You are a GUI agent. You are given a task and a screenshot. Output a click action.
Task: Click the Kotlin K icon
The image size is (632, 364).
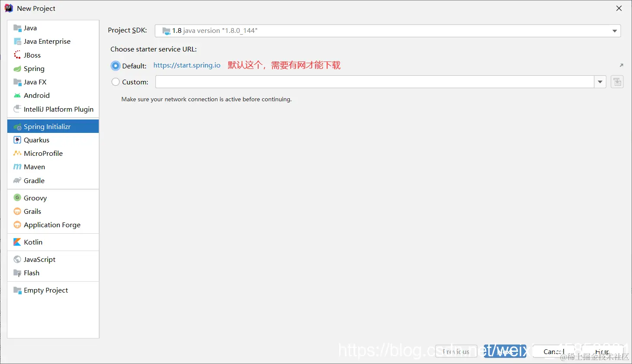17,242
